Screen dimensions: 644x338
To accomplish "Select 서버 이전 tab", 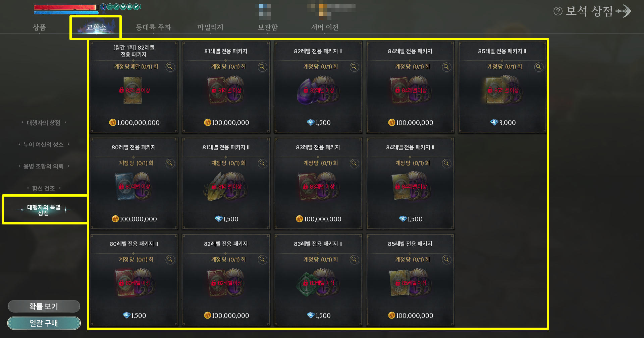I will point(325,27).
